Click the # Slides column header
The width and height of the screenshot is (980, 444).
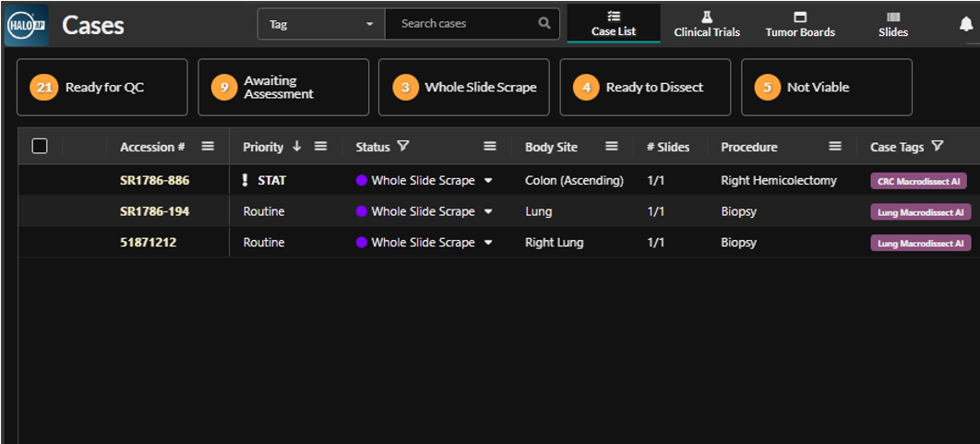point(668,147)
